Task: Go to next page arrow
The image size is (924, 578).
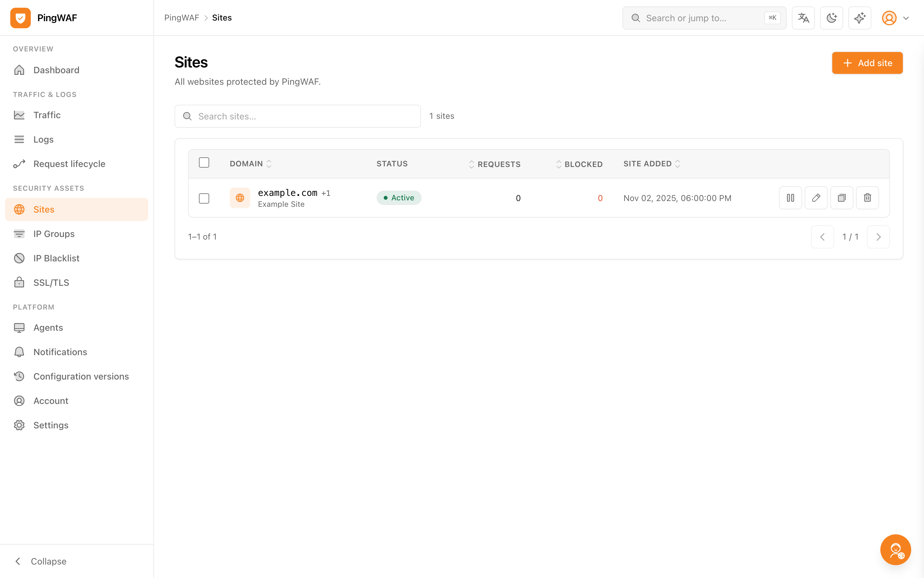Action: click(x=878, y=237)
